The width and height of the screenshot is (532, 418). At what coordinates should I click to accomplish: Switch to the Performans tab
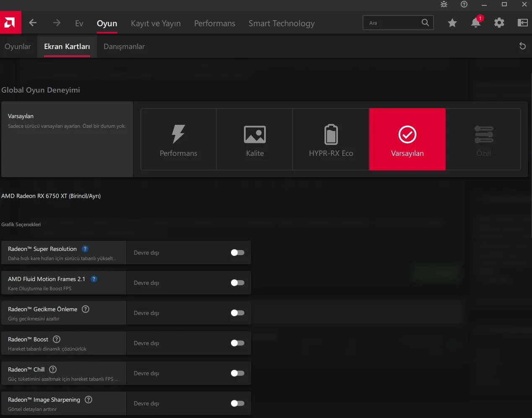pos(214,23)
